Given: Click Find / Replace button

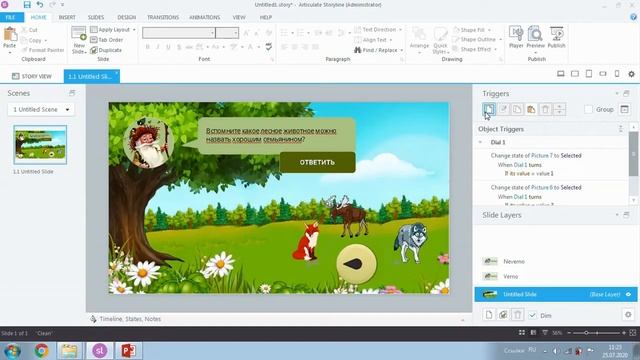Looking at the screenshot, I should [376, 50].
